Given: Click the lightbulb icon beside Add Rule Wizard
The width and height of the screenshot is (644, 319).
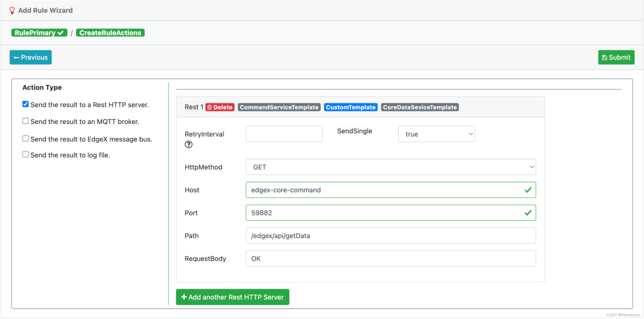Looking at the screenshot, I should pos(12,11).
